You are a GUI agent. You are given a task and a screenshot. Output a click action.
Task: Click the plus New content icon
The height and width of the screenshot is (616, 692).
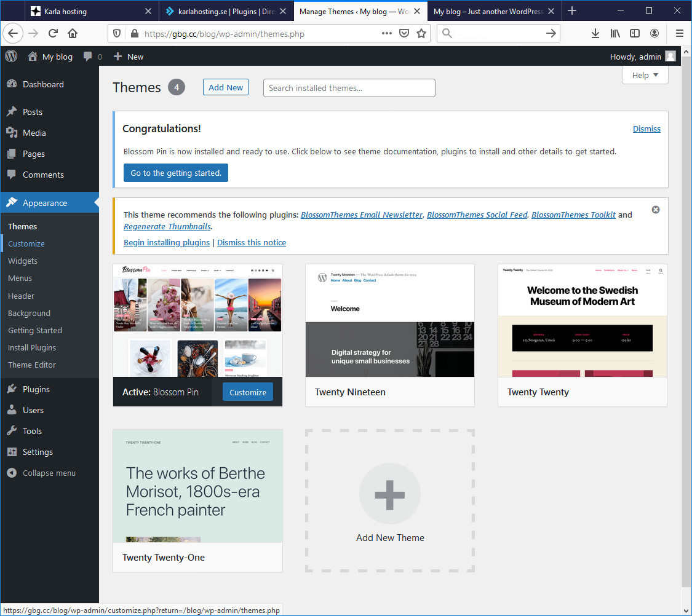pos(117,57)
